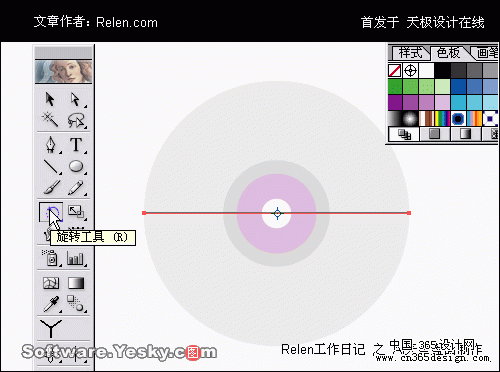The image size is (500, 372).
Task: Select the Pencil tool
Action: coord(76,187)
